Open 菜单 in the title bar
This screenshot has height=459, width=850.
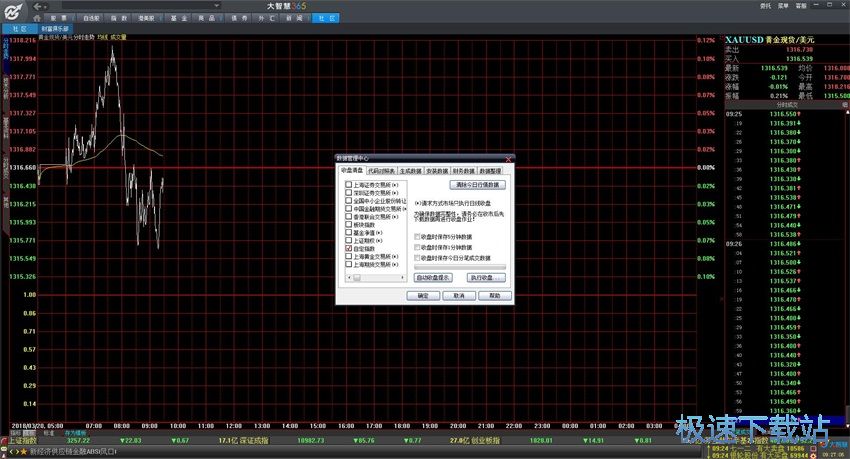[x=783, y=6]
